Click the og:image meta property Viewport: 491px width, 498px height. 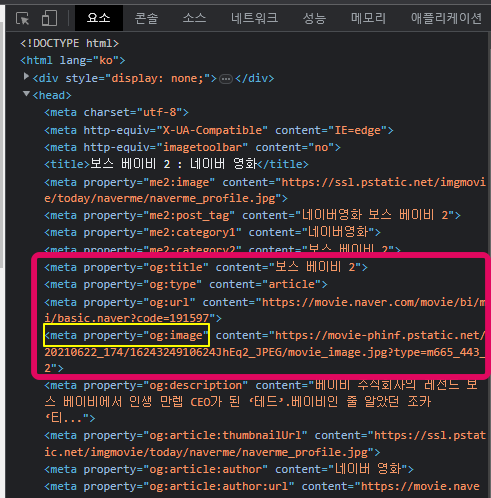click(x=126, y=335)
